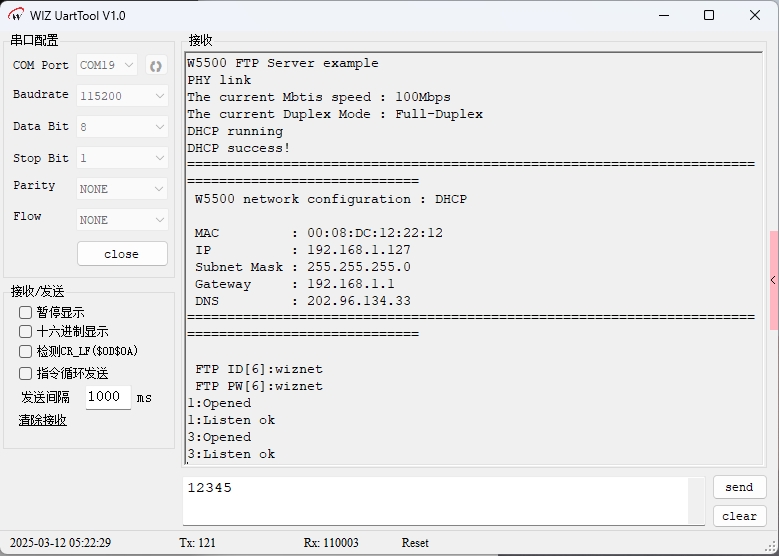Open the Stop Bit dropdown
This screenshot has height=556, width=779.
[x=122, y=158]
